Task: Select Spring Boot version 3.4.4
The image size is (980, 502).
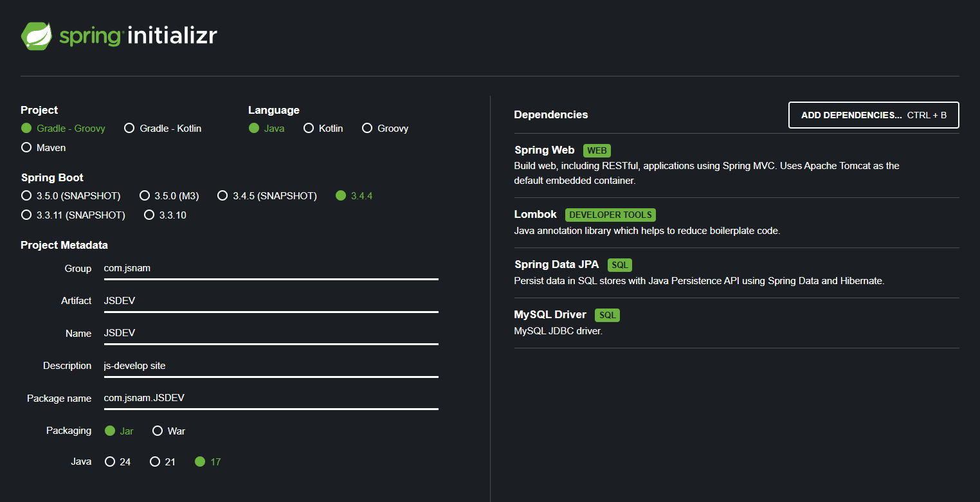Action: pyautogui.click(x=354, y=196)
